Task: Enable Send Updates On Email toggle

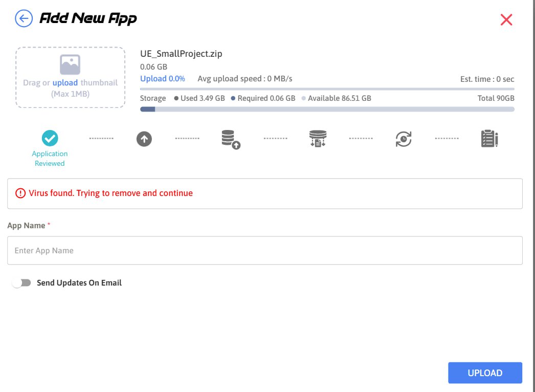Action: [x=21, y=283]
